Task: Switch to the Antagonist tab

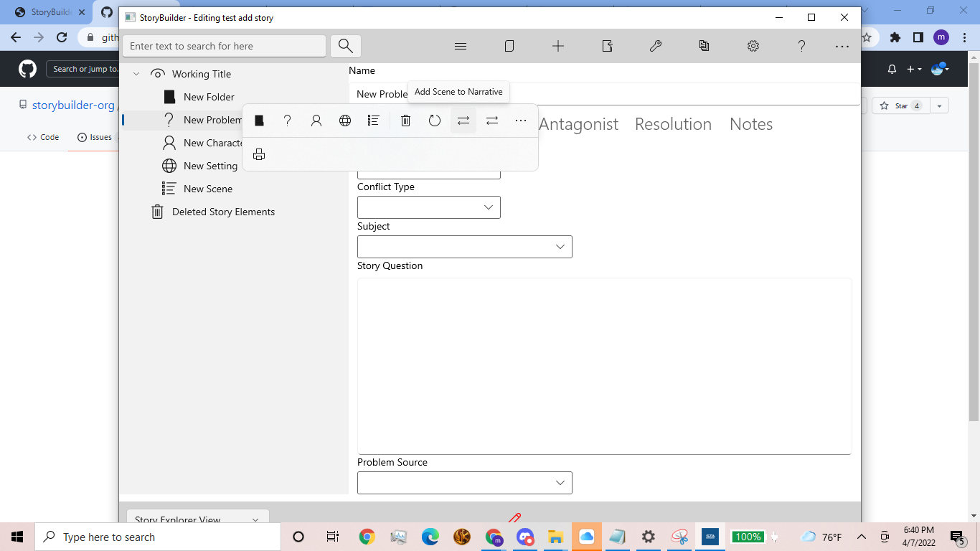Action: tap(578, 123)
